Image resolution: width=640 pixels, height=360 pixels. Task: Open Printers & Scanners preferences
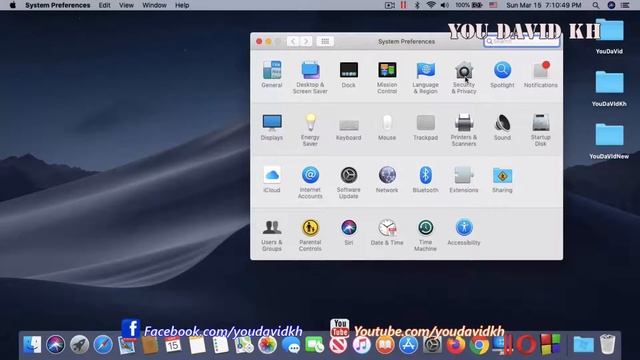[x=464, y=130]
